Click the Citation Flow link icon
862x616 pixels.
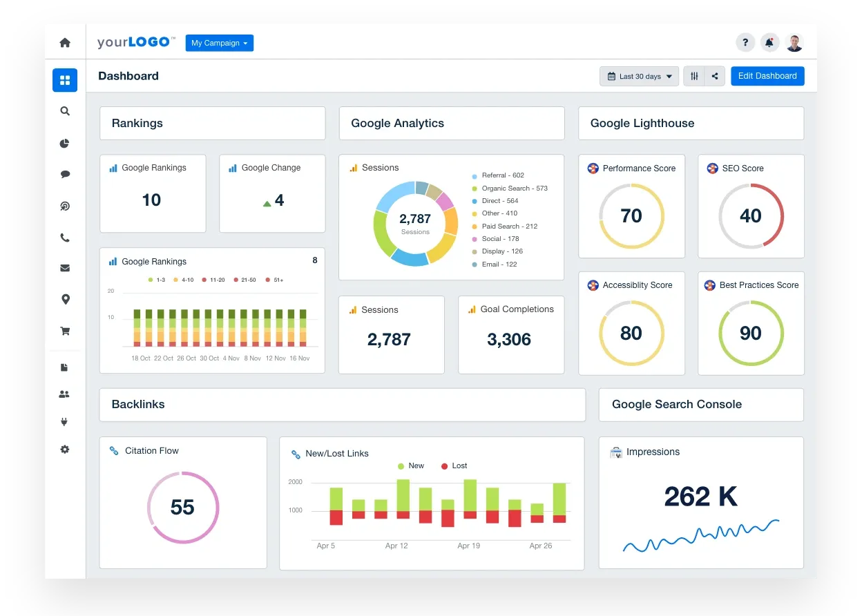tap(114, 451)
